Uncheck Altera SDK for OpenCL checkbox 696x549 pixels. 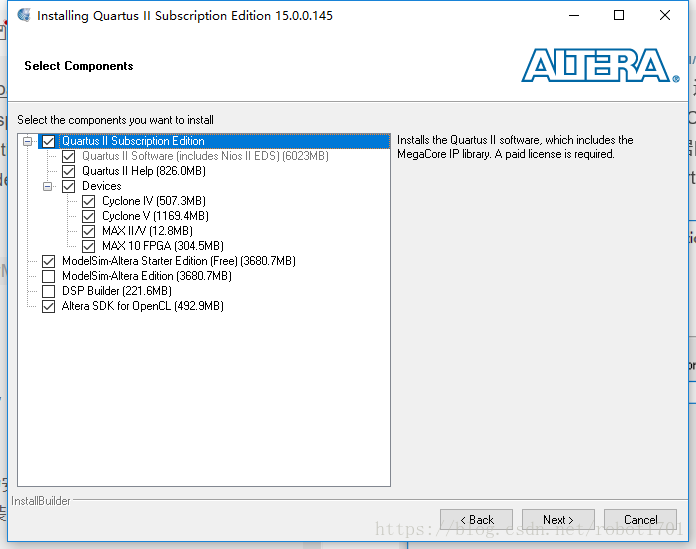click(48, 306)
